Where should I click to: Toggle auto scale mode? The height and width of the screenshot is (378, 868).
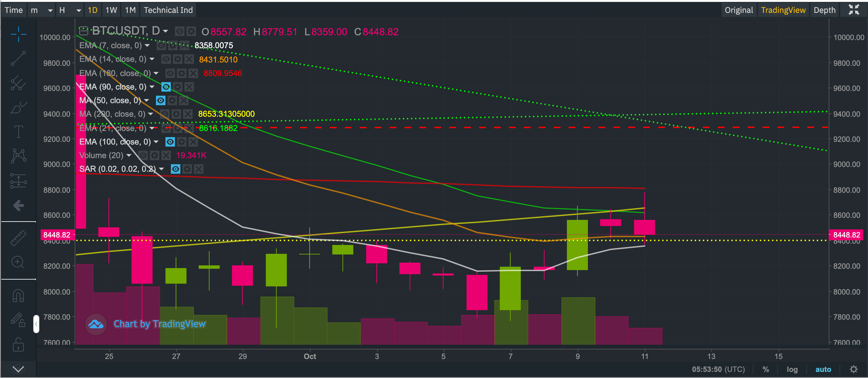click(x=823, y=369)
